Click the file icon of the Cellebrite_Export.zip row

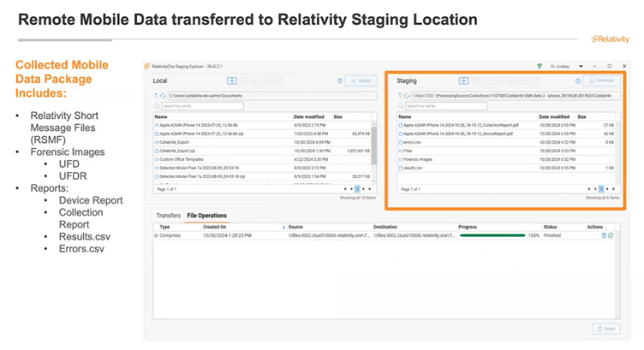click(157, 151)
